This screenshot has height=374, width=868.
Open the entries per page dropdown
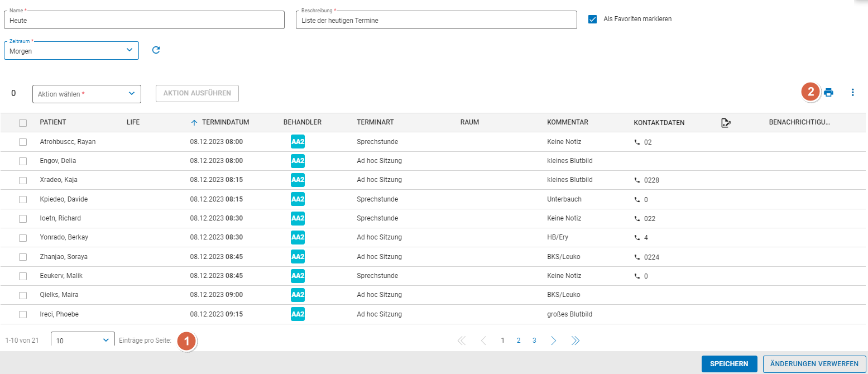point(83,340)
